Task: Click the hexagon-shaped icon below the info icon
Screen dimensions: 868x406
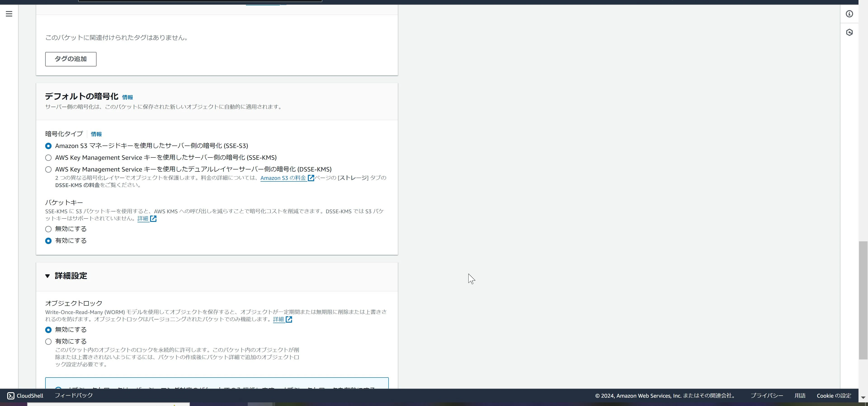Action: click(849, 32)
